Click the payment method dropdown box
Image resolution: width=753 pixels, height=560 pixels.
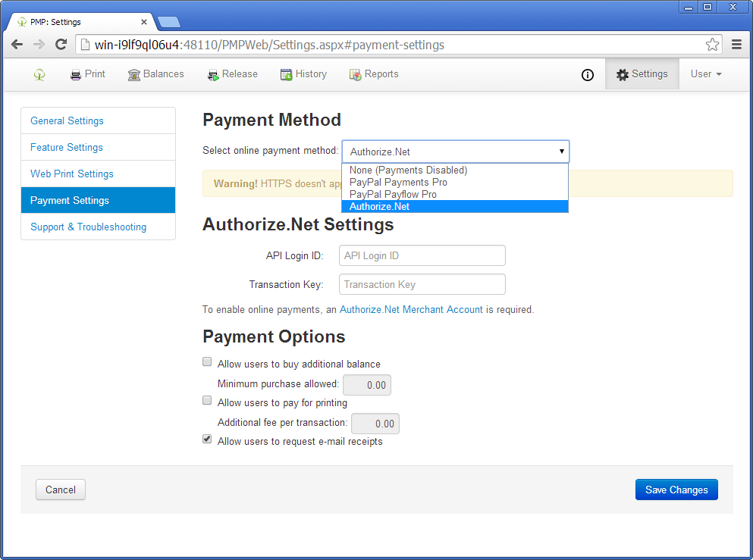[455, 152]
